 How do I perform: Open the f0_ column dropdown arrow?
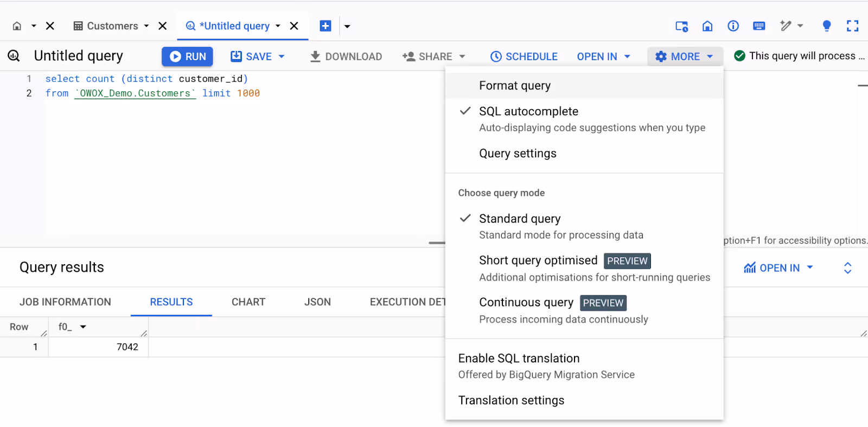(x=83, y=327)
